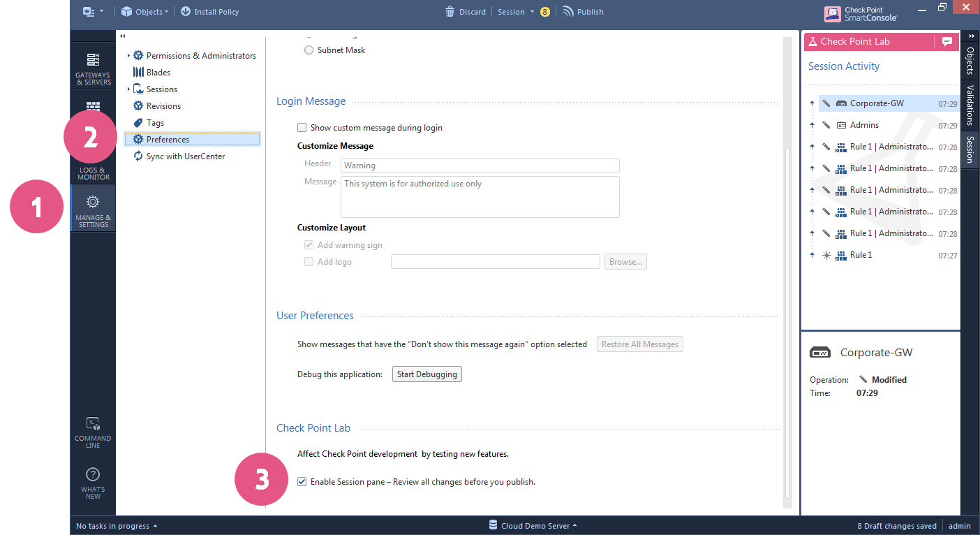
Task: Enable Show custom message during login
Action: coord(302,128)
